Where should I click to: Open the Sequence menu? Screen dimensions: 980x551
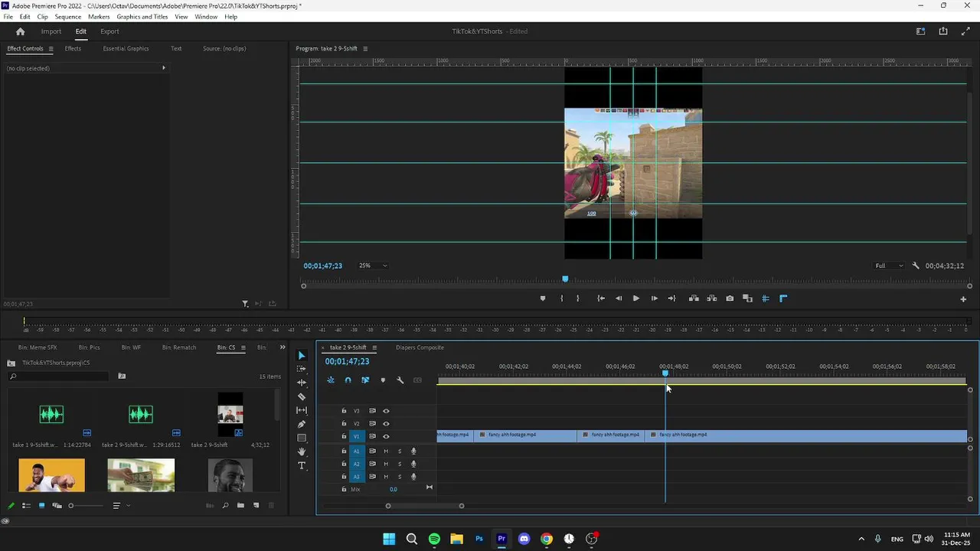[x=68, y=16]
